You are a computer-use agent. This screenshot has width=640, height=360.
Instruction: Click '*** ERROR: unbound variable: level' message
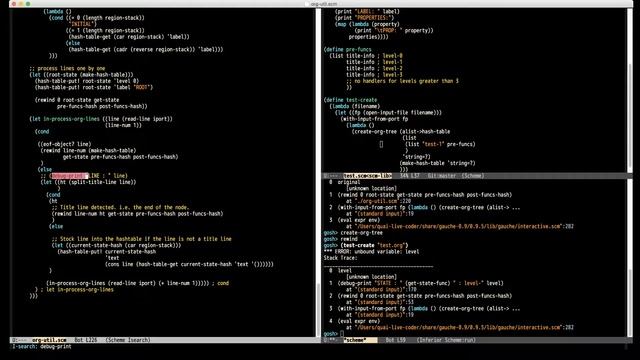click(x=371, y=252)
